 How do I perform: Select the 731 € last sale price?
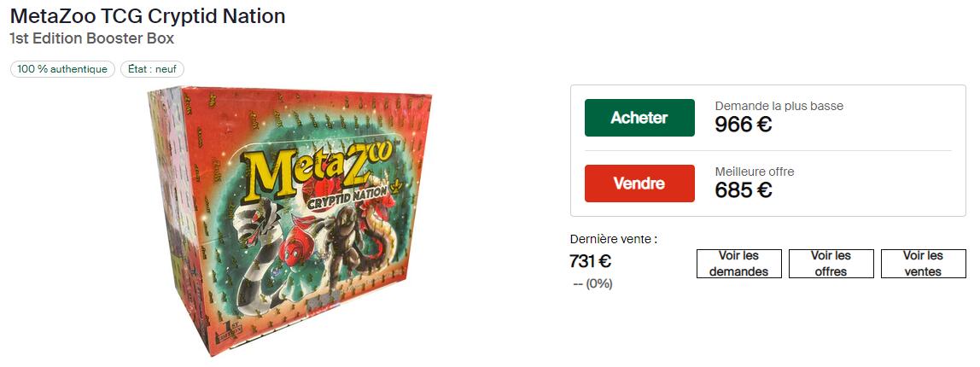click(590, 260)
